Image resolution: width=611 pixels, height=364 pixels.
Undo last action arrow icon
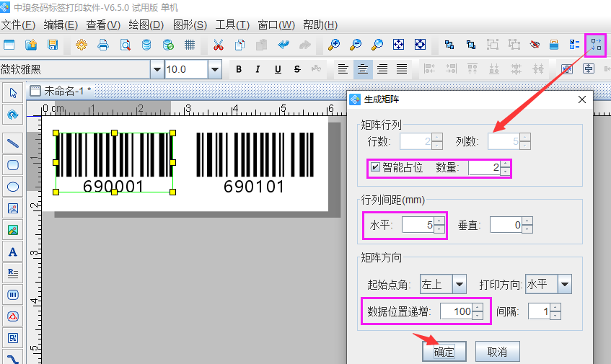[x=283, y=45]
